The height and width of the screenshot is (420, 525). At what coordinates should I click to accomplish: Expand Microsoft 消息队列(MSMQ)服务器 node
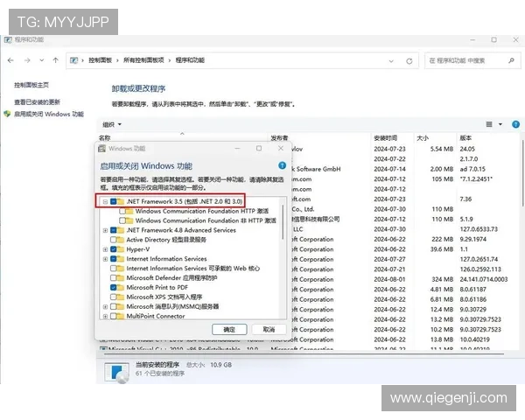[105, 307]
